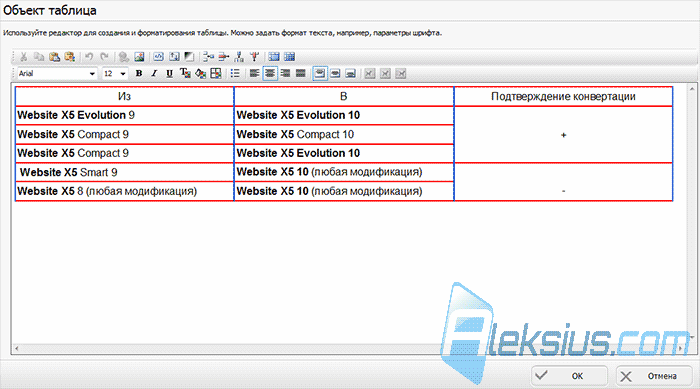Toggle Bold formatting
Screen dimensions: 700x389
(139, 73)
